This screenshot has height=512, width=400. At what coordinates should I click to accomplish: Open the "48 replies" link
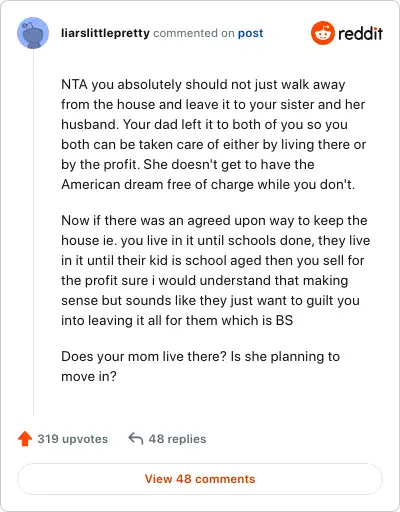(177, 439)
